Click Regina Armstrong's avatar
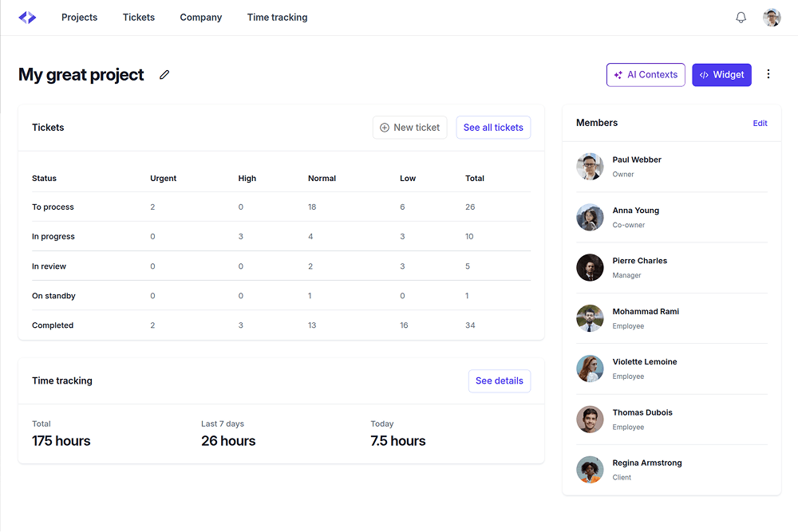The image size is (798, 532). point(590,470)
